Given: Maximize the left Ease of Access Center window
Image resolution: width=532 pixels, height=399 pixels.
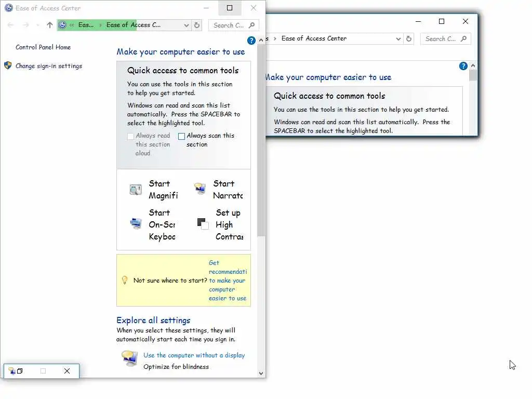Looking at the screenshot, I should click(230, 8).
